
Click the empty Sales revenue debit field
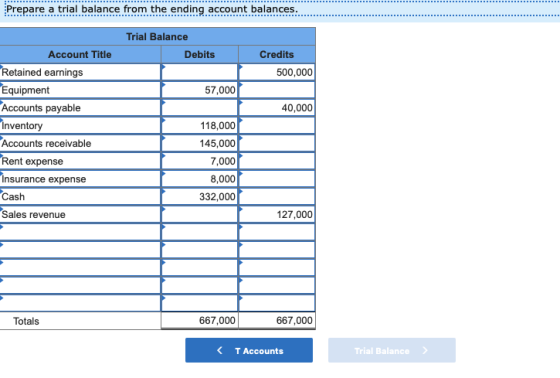click(x=200, y=214)
